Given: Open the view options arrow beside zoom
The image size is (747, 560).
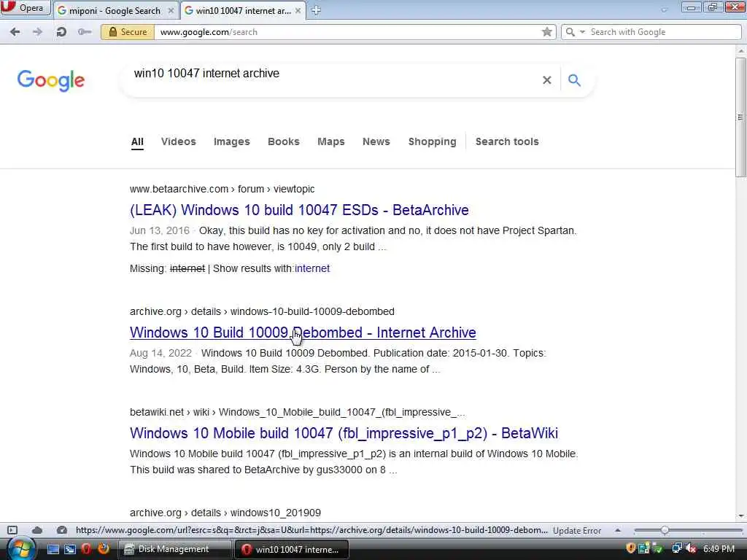Looking at the screenshot, I should 617,530.
